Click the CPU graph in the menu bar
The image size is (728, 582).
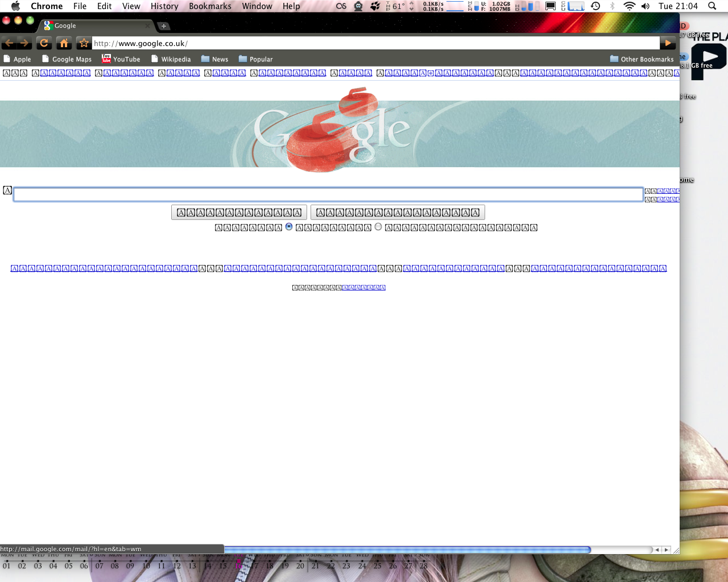click(573, 6)
